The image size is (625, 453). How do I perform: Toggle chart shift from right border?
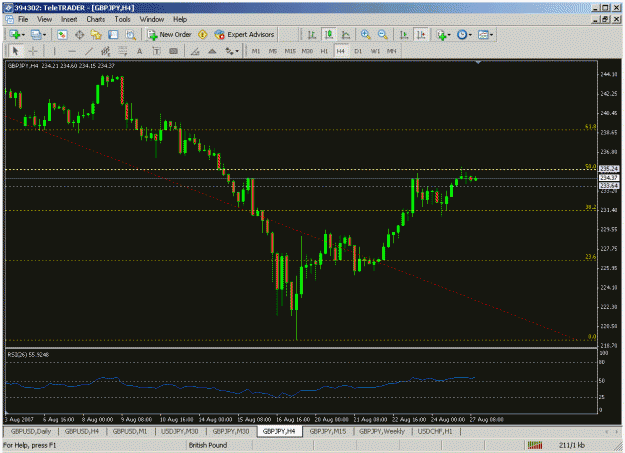pos(421,35)
